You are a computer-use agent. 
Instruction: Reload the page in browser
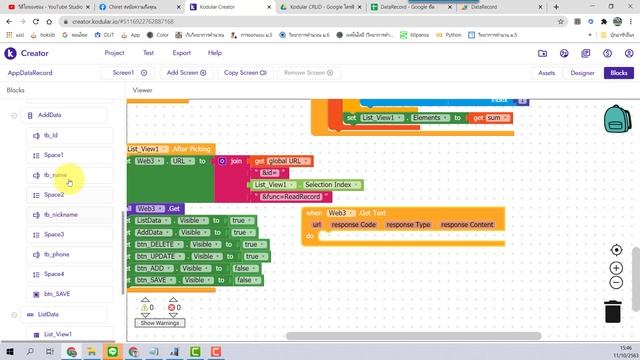point(36,21)
